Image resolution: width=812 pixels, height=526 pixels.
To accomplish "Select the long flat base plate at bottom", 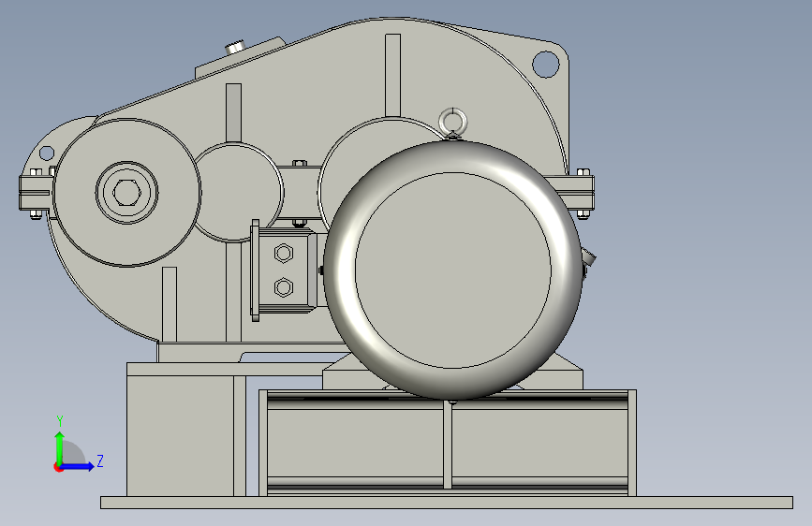I will tap(447, 503).
